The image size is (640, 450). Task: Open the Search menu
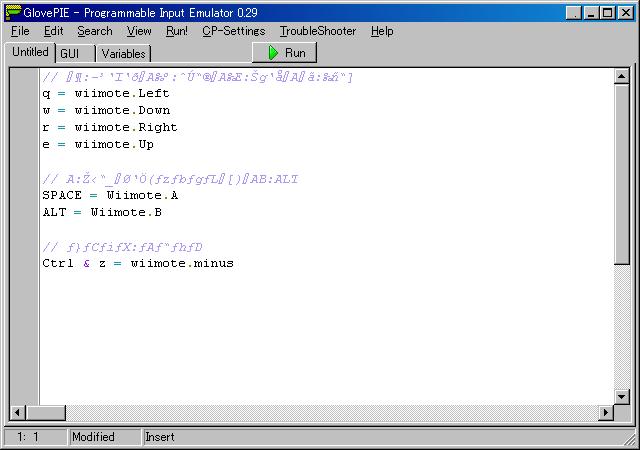point(95,31)
